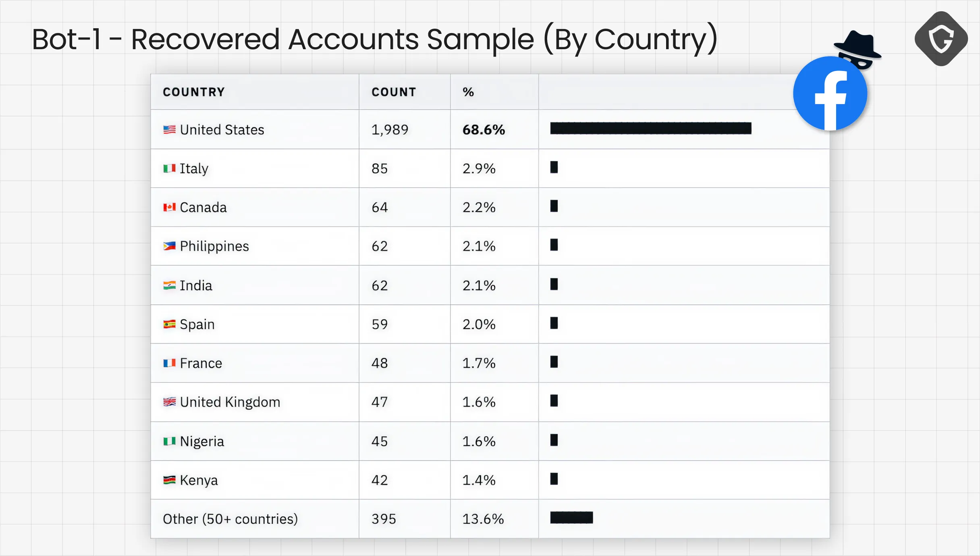Viewport: 980px width, 556px height.
Task: Click the shield G logo badge
Action: (x=941, y=39)
